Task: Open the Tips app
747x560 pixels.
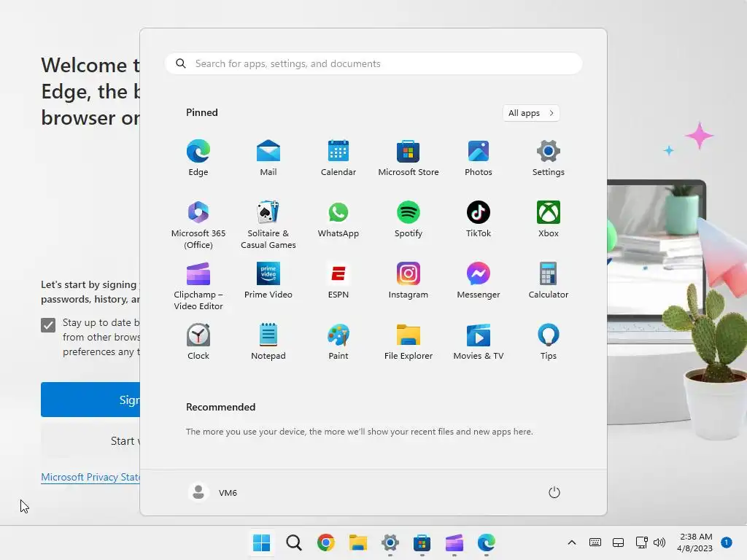Action: 549,342
